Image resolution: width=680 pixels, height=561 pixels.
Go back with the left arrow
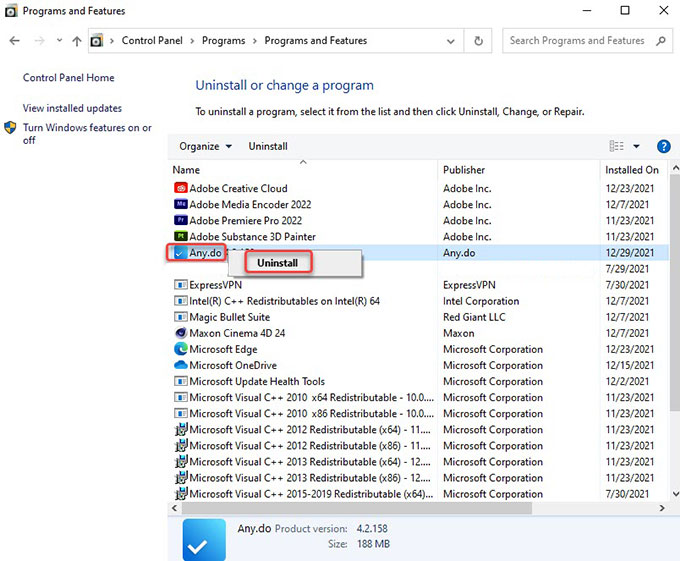click(x=15, y=41)
